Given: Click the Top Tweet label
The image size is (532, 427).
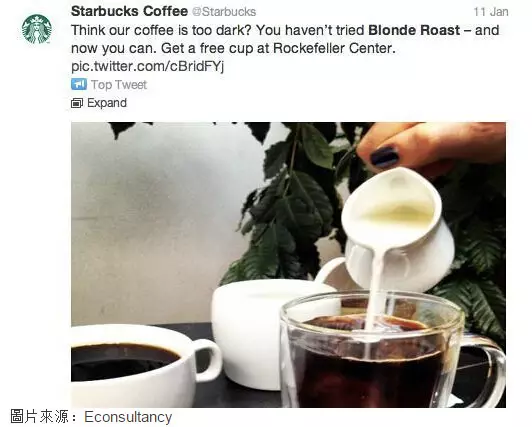Looking at the screenshot, I should (119, 84).
